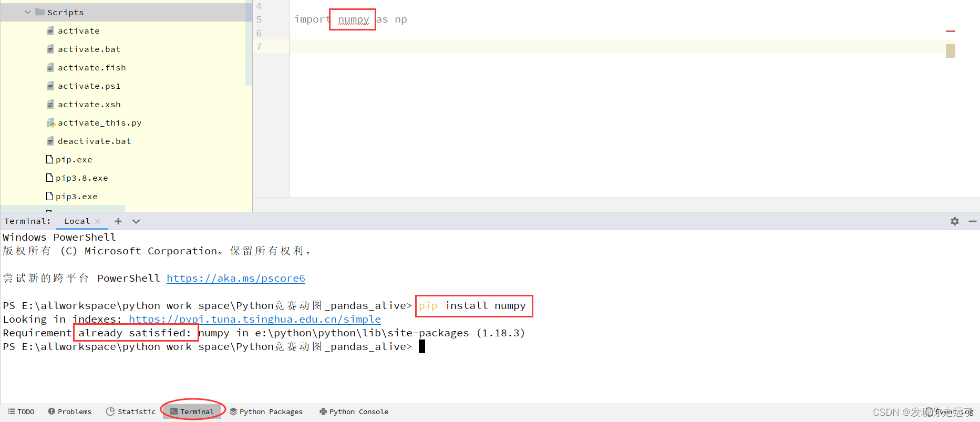Click the (1.18.3) version text
Image resolution: width=980 pixels, height=422 pixels.
(501, 333)
